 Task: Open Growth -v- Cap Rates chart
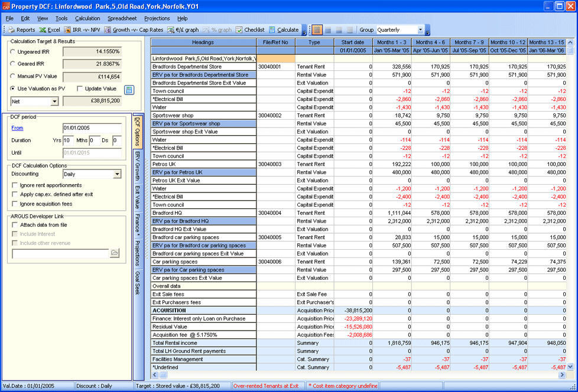coord(134,30)
